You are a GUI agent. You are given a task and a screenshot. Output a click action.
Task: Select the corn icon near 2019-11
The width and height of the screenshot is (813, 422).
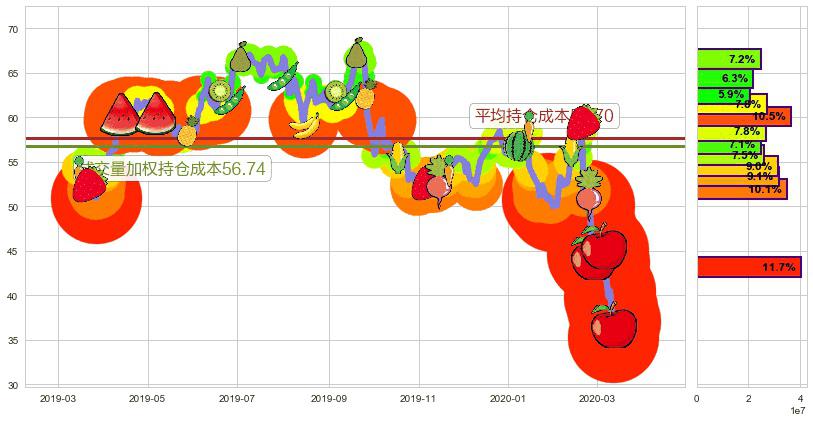[x=398, y=157]
